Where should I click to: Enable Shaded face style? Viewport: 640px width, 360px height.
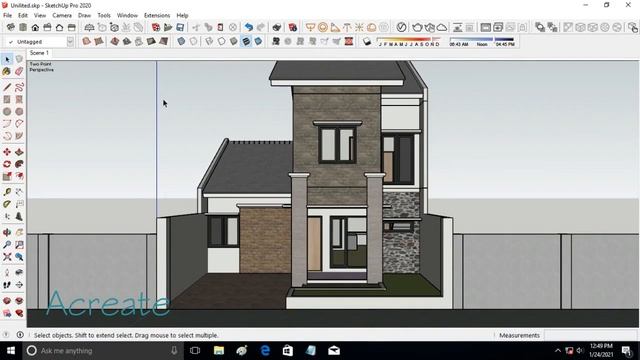(x=233, y=41)
